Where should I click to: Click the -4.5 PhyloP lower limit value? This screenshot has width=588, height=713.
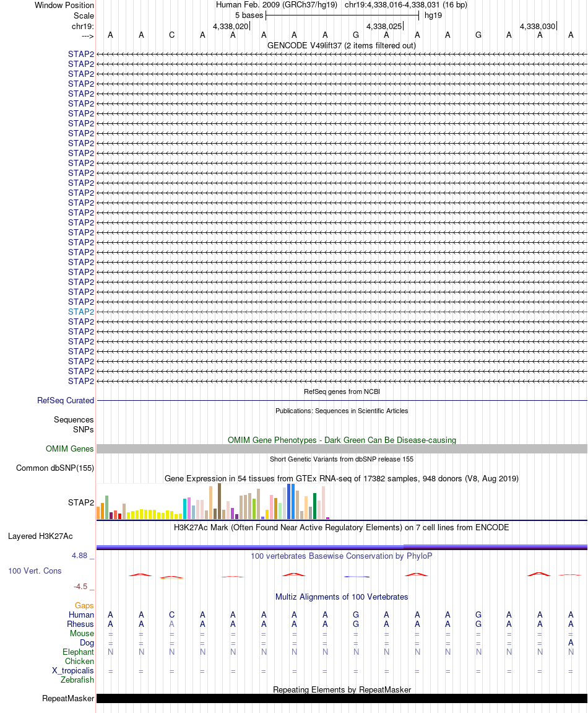[80, 587]
